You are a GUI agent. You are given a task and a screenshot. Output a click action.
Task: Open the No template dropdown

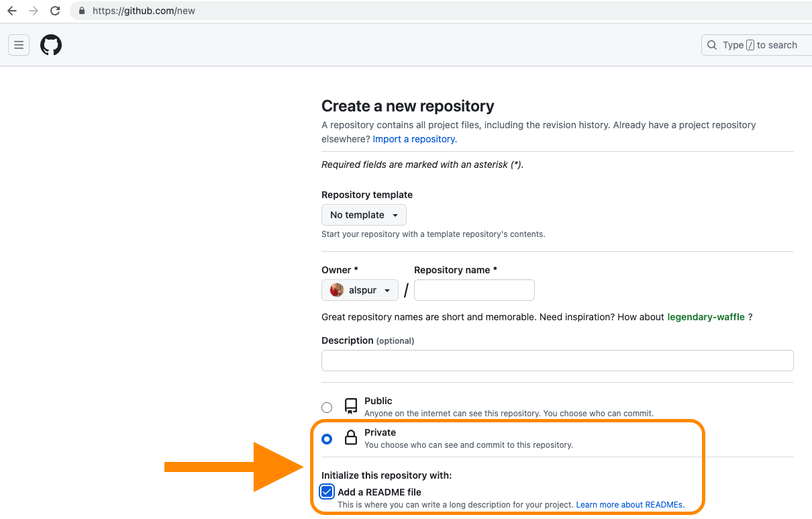(x=364, y=215)
